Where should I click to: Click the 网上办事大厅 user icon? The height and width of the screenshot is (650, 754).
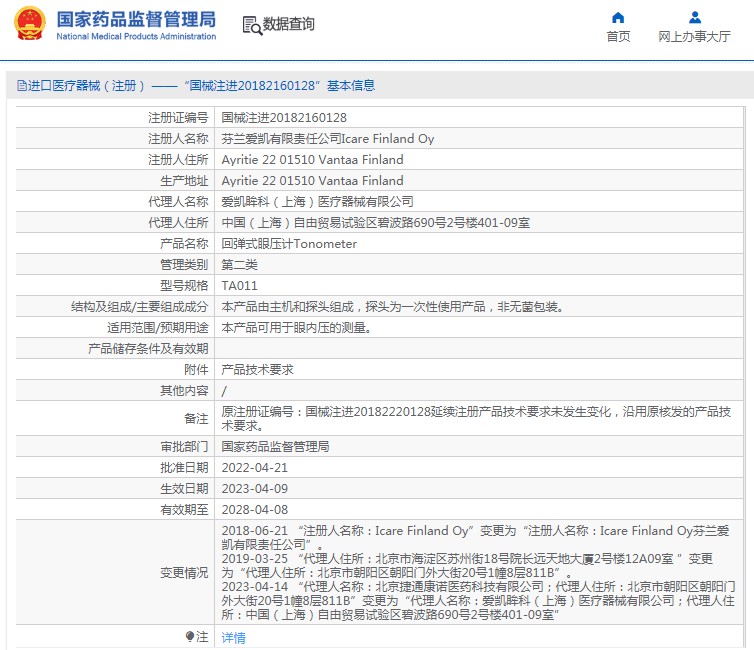(694, 18)
